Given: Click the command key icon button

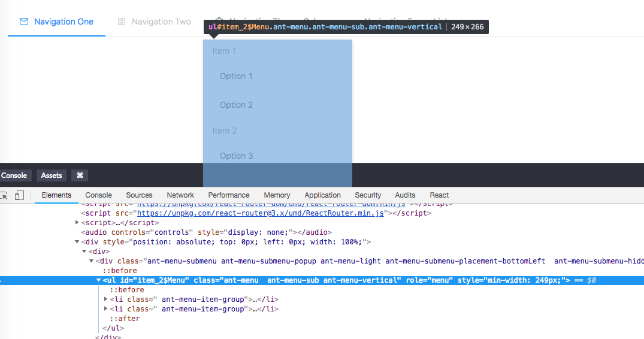Looking at the screenshot, I should click(79, 175).
